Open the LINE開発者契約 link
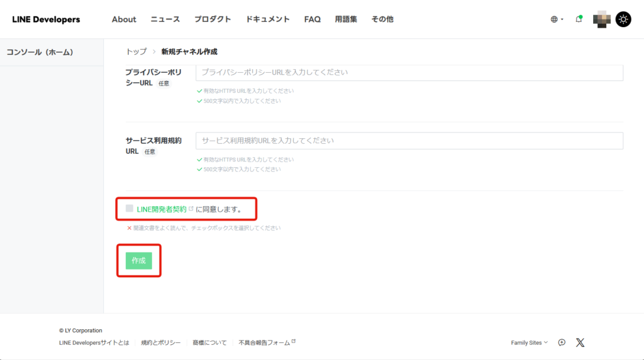 (162, 209)
